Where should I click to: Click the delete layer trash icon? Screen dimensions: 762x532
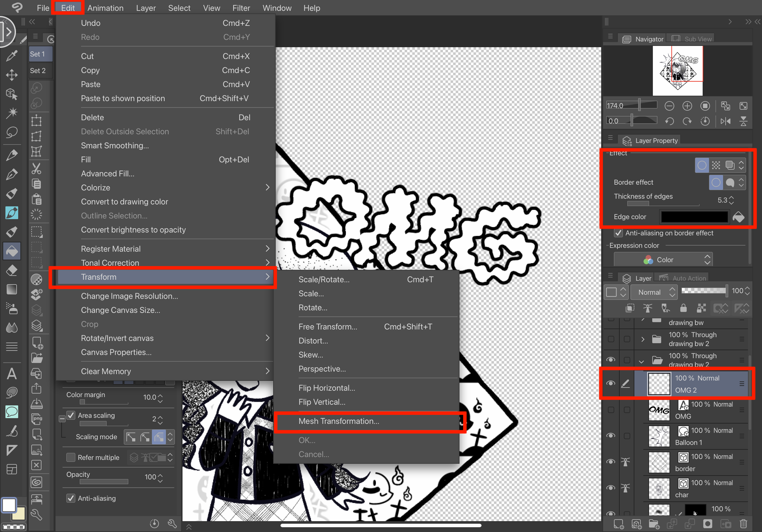click(x=743, y=524)
